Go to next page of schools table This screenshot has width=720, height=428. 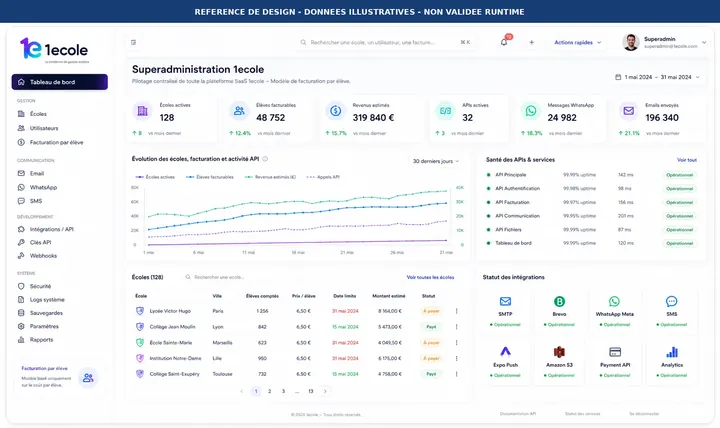[325, 391]
